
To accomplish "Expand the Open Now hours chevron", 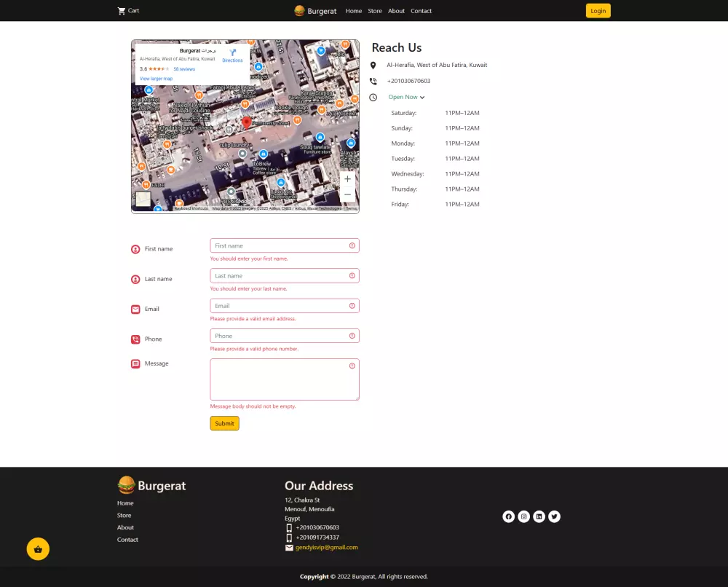I will pyautogui.click(x=422, y=97).
